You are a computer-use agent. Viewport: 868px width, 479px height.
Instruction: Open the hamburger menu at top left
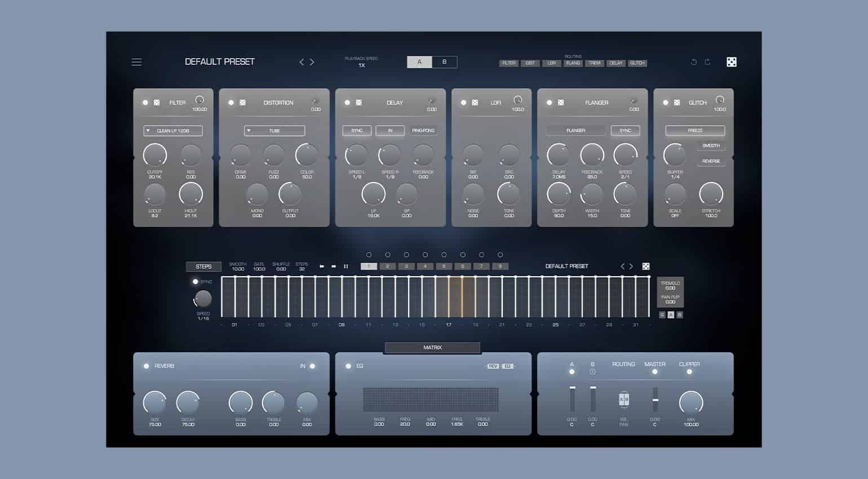tap(136, 62)
